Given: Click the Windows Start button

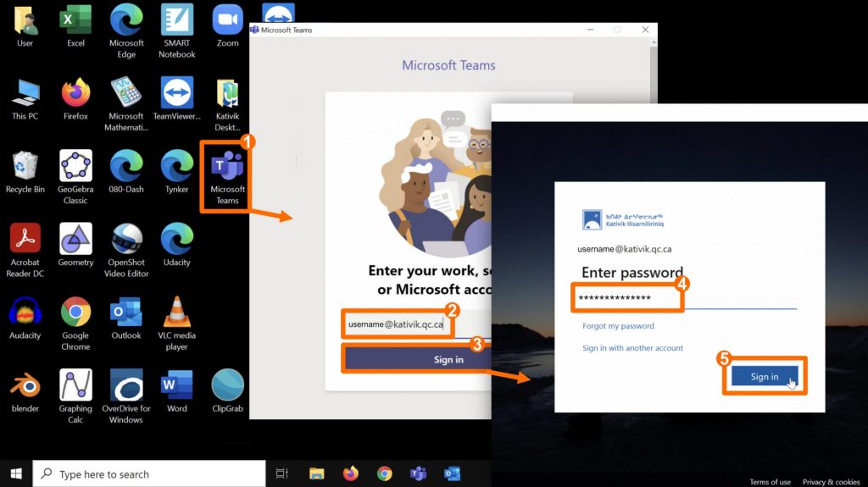Looking at the screenshot, I should click(x=16, y=473).
